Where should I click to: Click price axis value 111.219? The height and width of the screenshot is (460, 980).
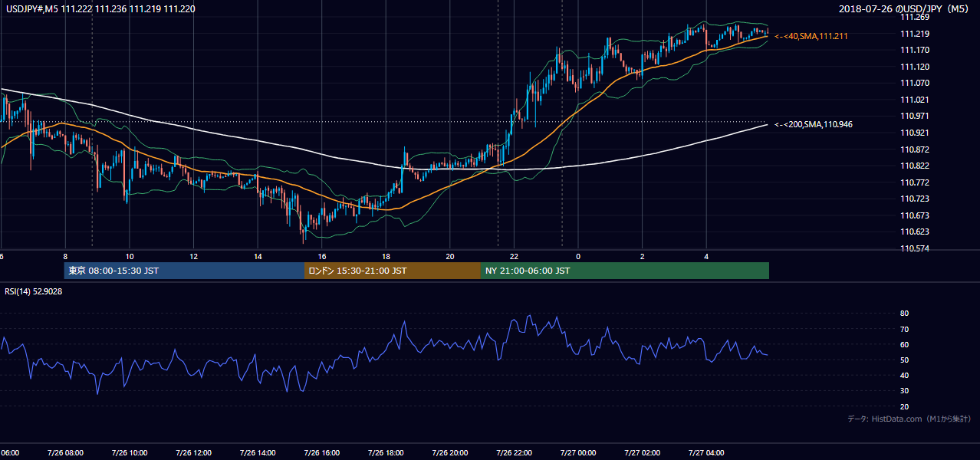coord(914,34)
